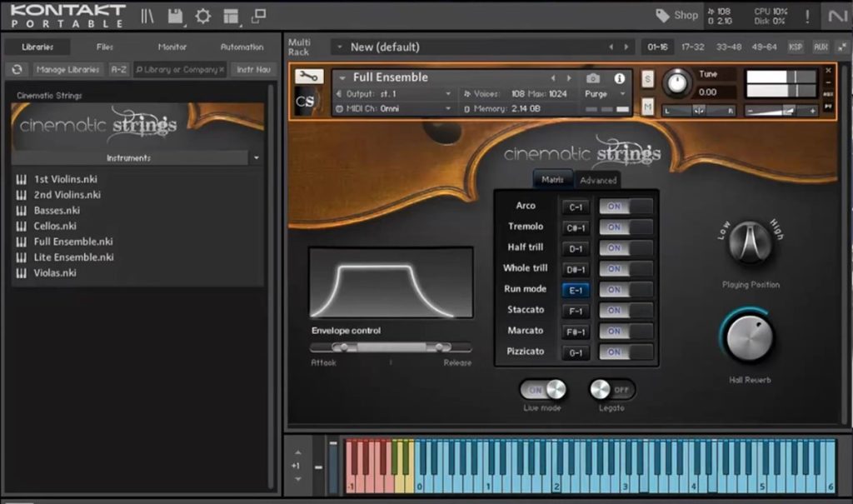Toggle the Live mode switch
Screen dimensions: 853x504
pyautogui.click(x=544, y=389)
